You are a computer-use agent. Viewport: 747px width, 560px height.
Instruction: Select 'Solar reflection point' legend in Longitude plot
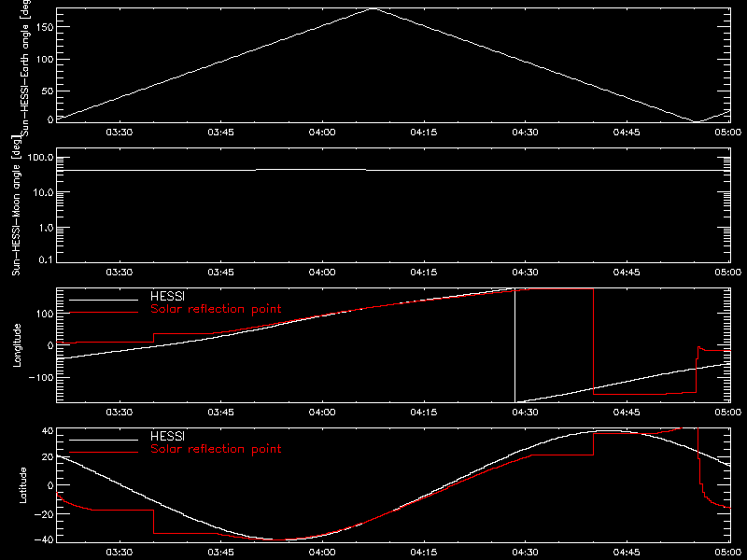tap(216, 309)
